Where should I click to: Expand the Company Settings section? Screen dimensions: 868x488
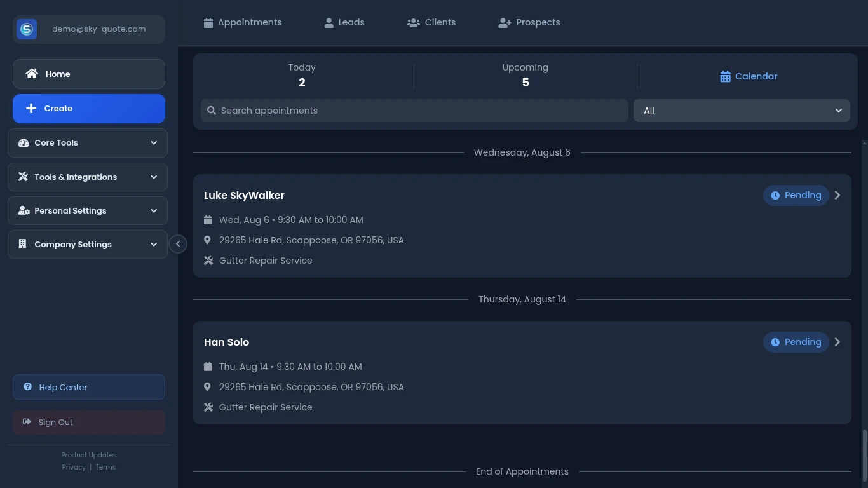point(87,244)
